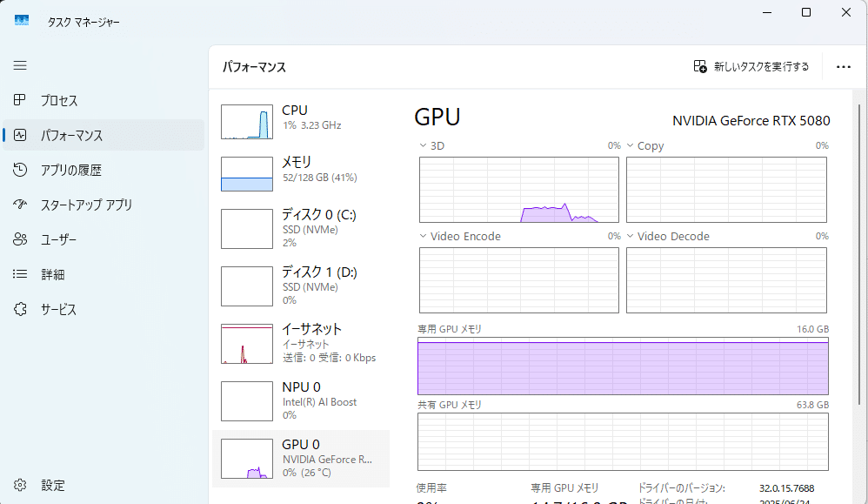
Task: Change the Video Encode graph dropdown
Action: pyautogui.click(x=424, y=237)
